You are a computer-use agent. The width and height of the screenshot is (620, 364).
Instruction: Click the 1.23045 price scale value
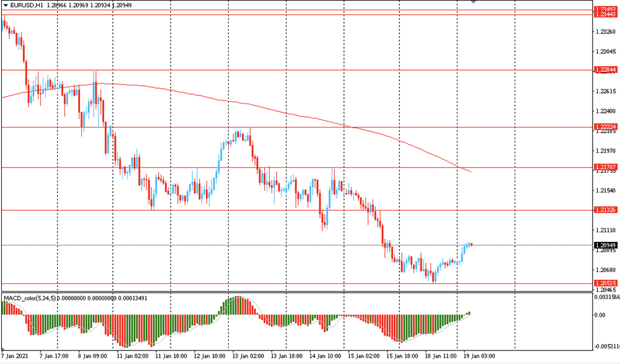[x=606, y=51]
